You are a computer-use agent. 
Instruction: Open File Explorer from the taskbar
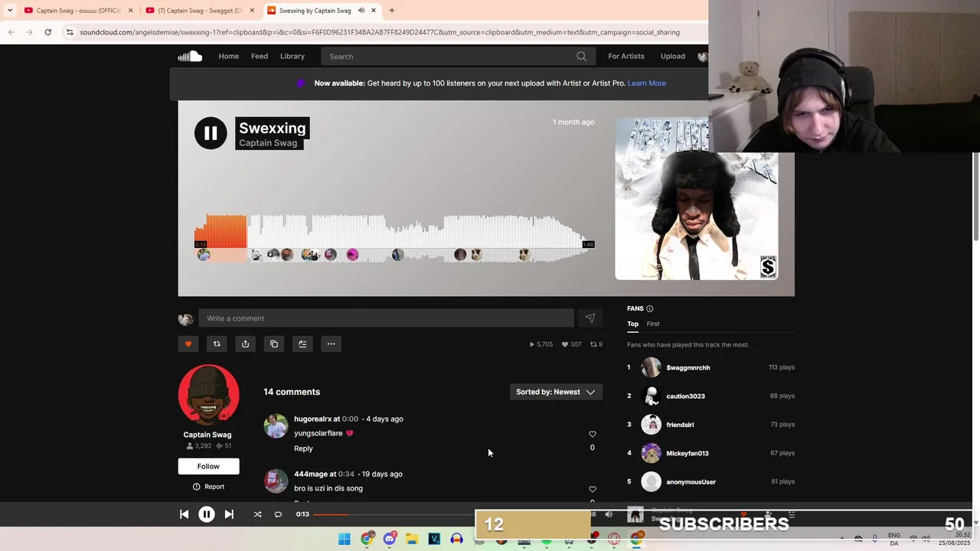[411, 539]
